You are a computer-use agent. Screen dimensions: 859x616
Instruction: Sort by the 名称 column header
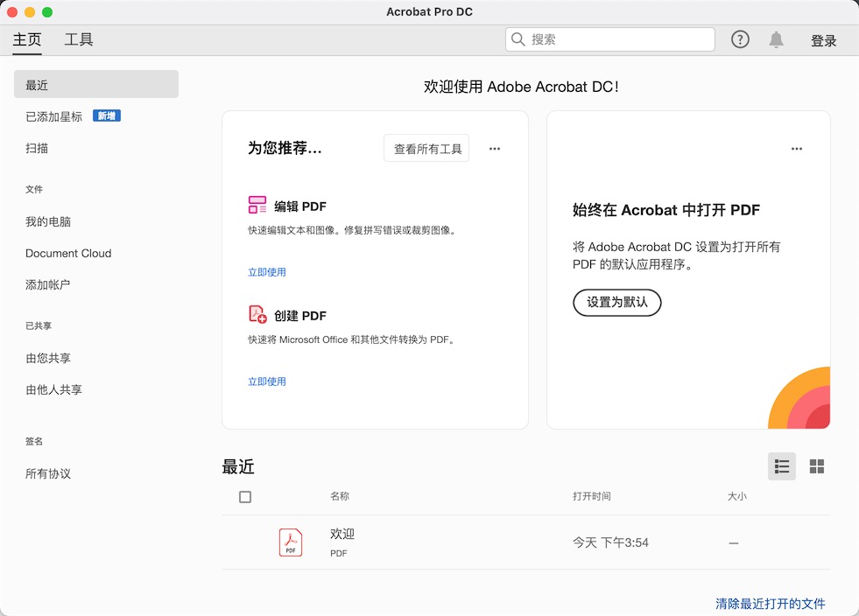(340, 496)
